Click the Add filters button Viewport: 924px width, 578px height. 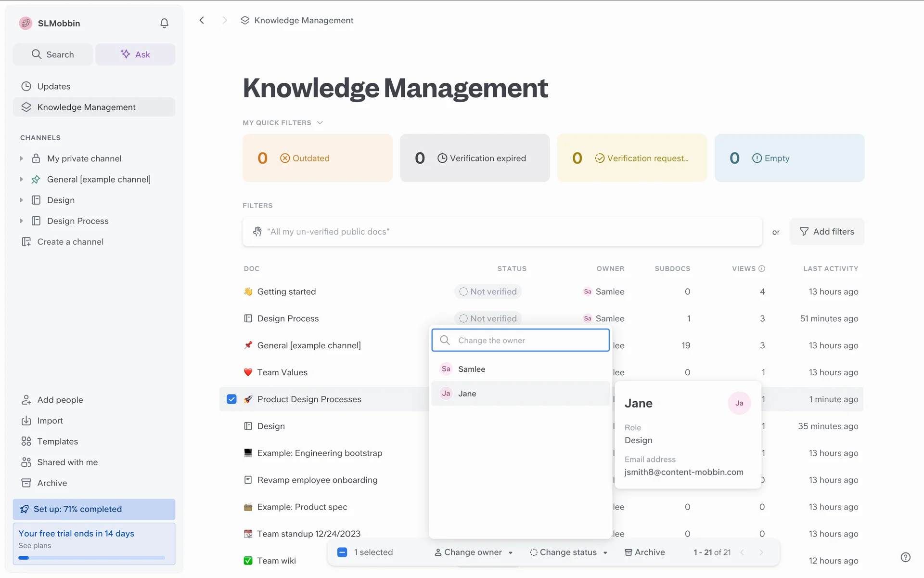pyautogui.click(x=827, y=232)
